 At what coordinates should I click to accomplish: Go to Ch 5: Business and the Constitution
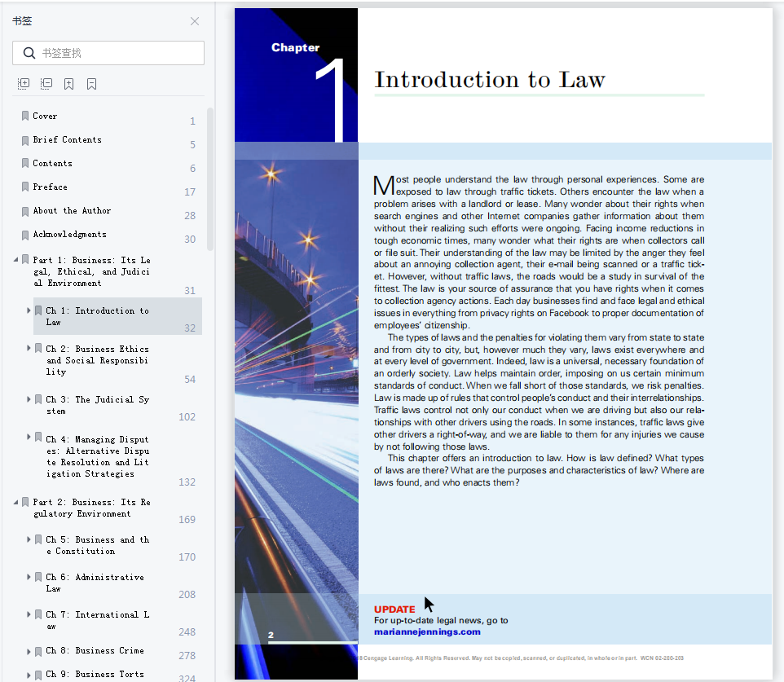click(x=98, y=545)
